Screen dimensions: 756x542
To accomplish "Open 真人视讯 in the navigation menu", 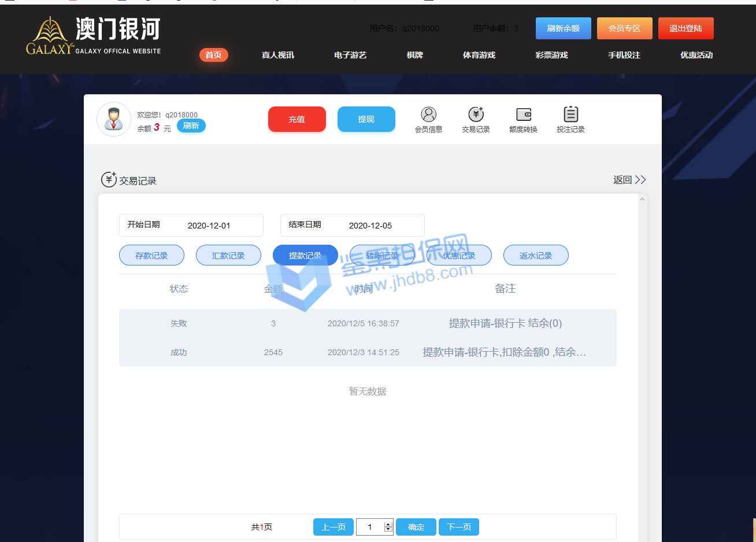I will pyautogui.click(x=277, y=55).
